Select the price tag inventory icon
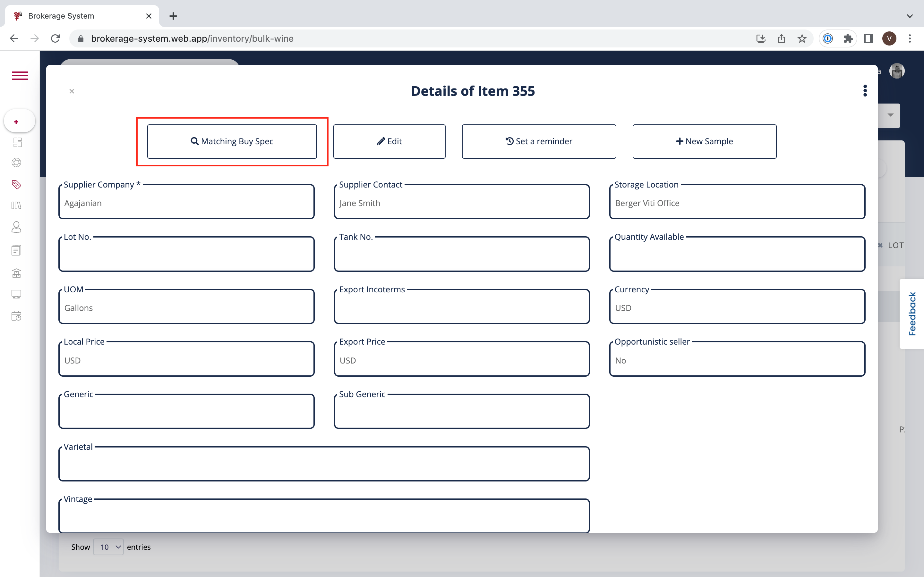Image resolution: width=924 pixels, height=577 pixels. click(16, 185)
